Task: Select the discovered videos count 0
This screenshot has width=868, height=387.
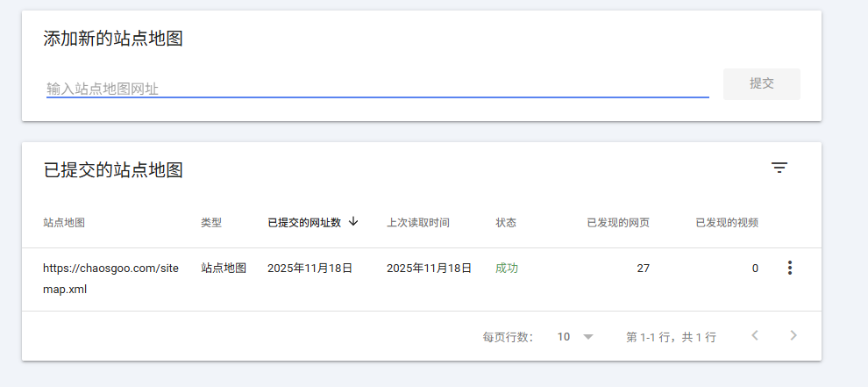Action: (755, 269)
